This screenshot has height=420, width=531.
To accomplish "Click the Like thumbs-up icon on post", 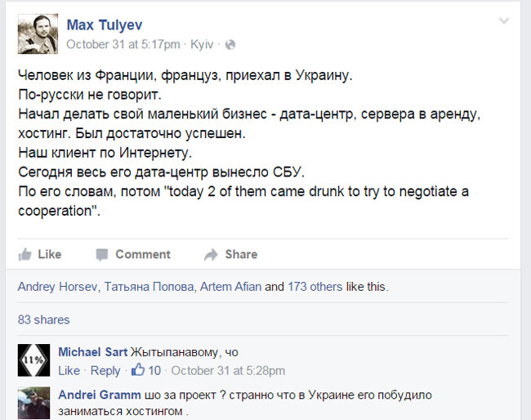I will (x=25, y=254).
